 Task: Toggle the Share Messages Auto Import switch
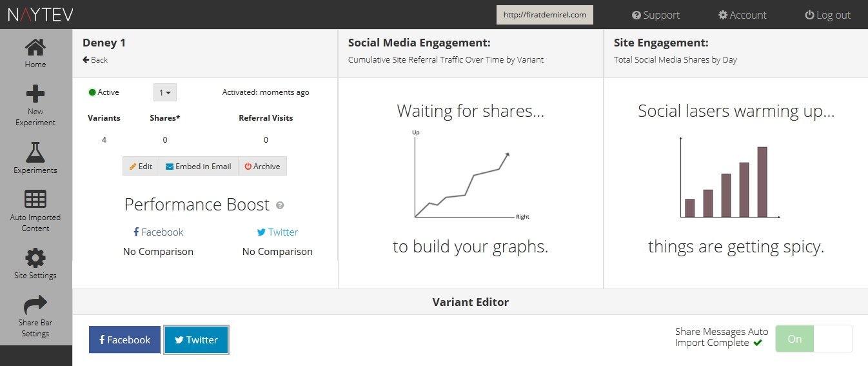point(813,339)
